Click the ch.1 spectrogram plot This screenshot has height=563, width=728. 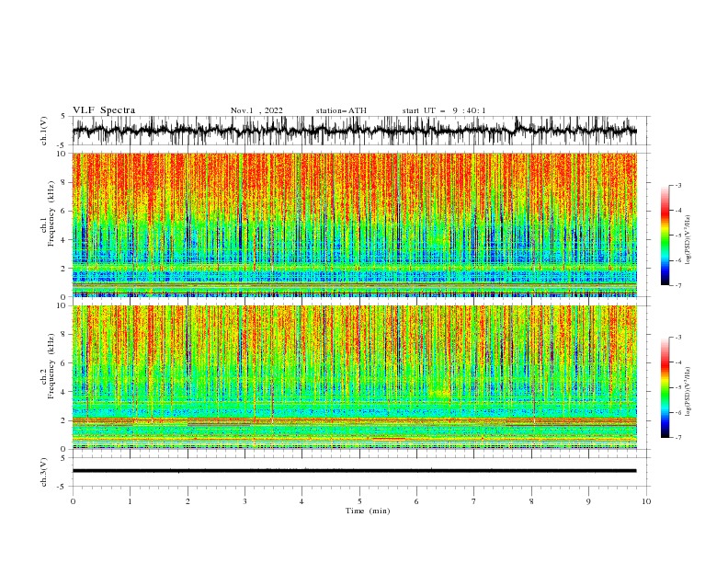click(x=355, y=224)
